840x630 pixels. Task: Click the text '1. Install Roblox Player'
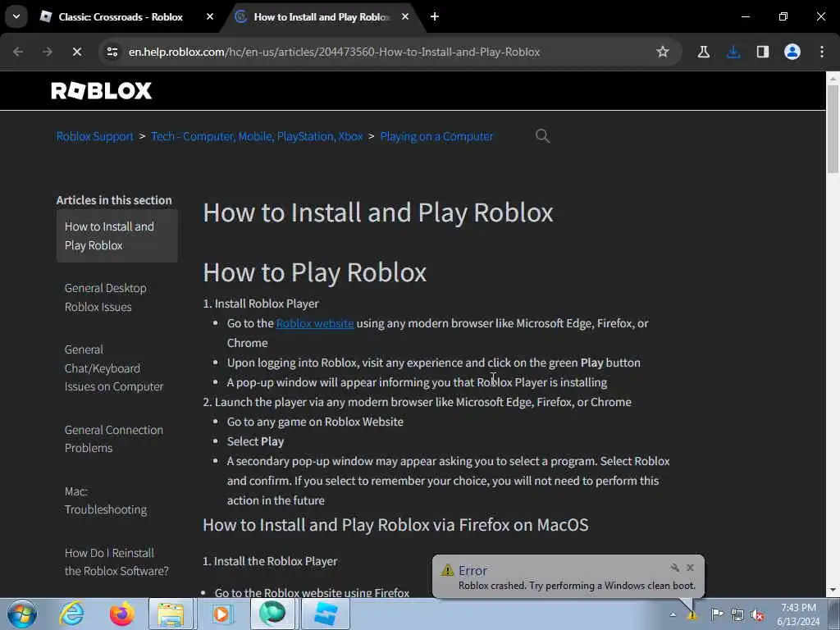(x=261, y=304)
